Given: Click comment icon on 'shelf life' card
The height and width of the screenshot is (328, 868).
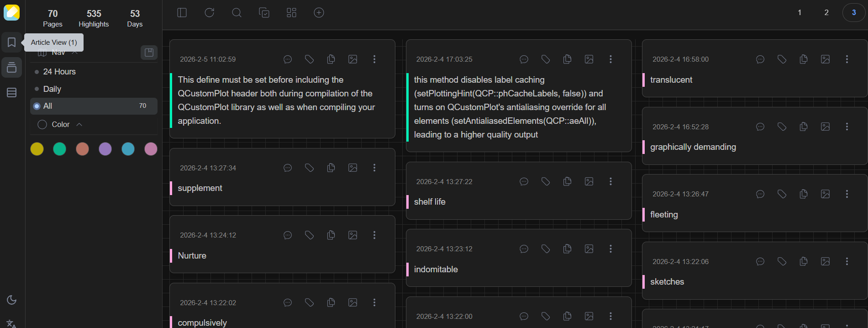Looking at the screenshot, I should pos(524,181).
